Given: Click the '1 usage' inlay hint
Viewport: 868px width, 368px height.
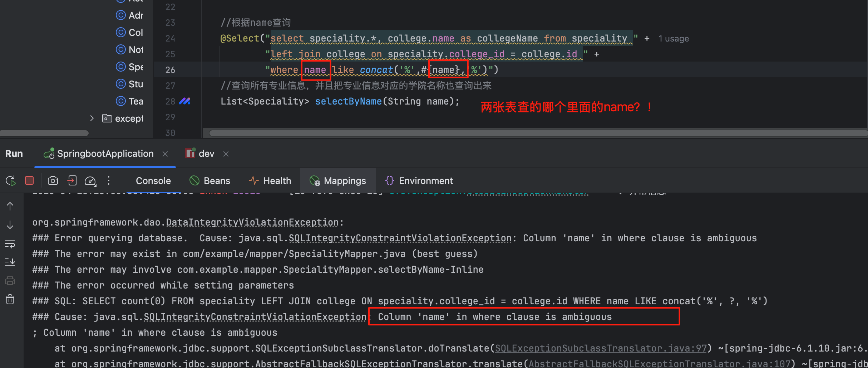Looking at the screenshot, I should (673, 39).
